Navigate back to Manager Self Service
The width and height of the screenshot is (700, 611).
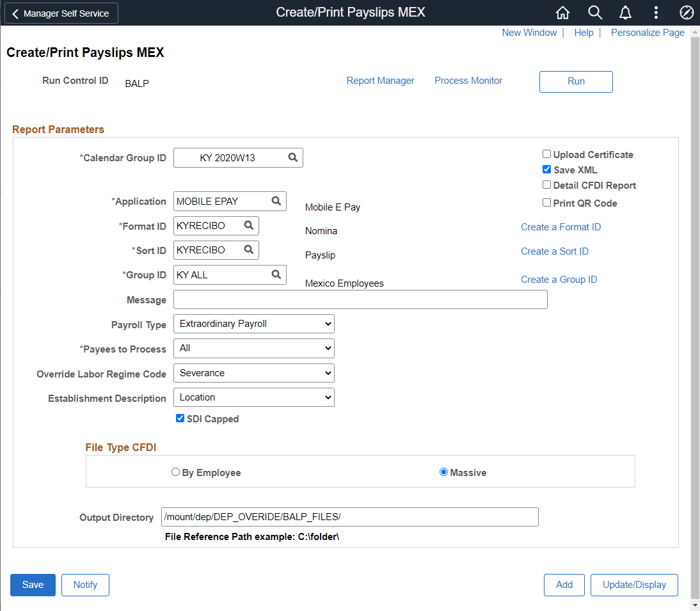click(61, 13)
